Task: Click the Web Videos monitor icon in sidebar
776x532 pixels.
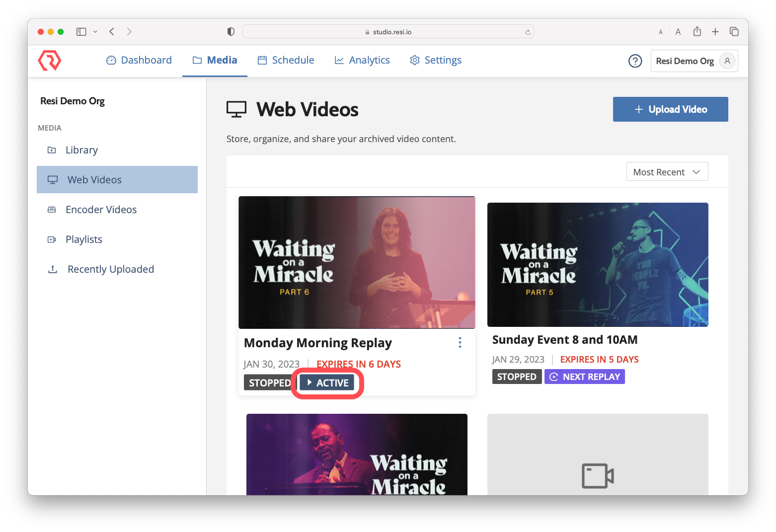Action: tap(52, 179)
